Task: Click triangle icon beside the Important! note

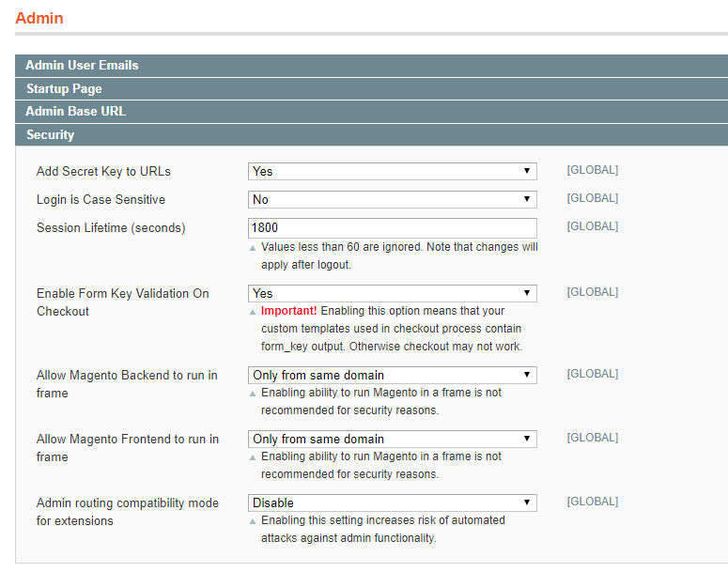Action: (253, 312)
